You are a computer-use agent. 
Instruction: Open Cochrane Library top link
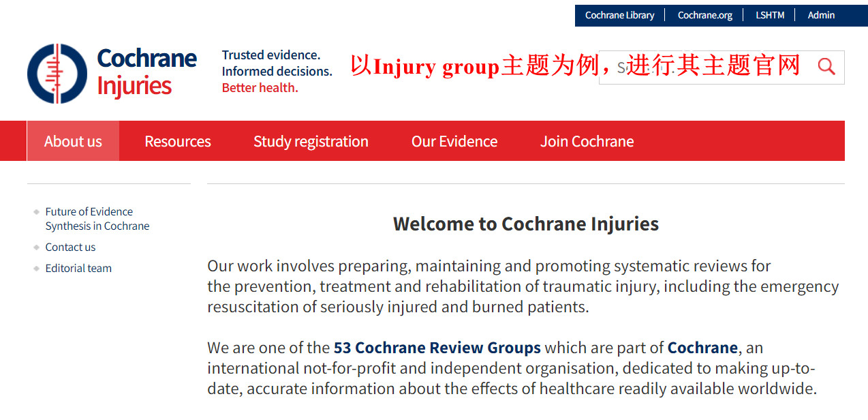coord(619,15)
